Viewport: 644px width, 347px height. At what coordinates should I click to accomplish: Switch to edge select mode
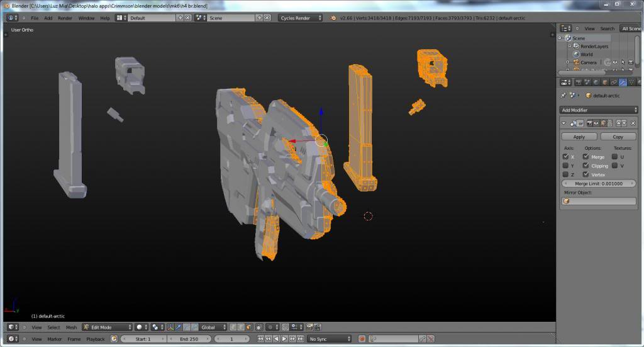[x=241, y=327]
